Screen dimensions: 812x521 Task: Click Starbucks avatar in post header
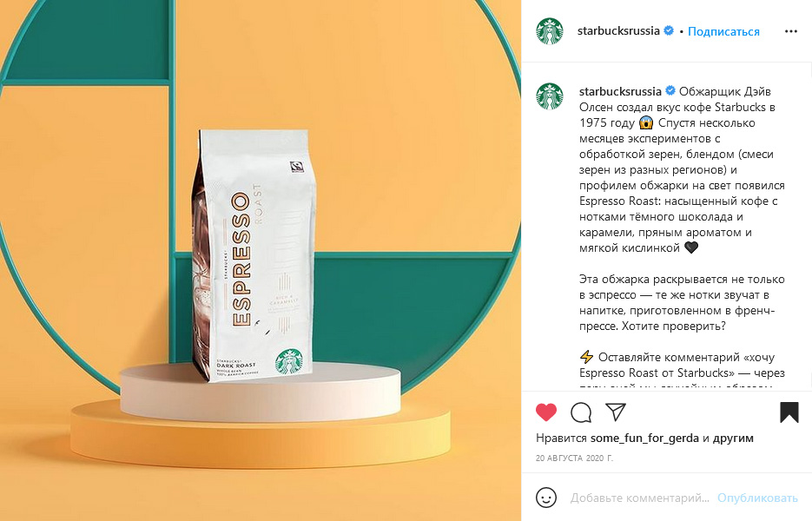point(550,31)
